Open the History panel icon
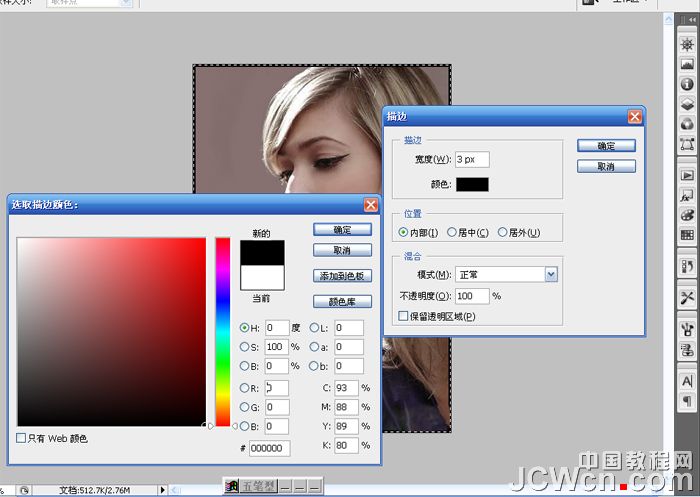 (687, 266)
